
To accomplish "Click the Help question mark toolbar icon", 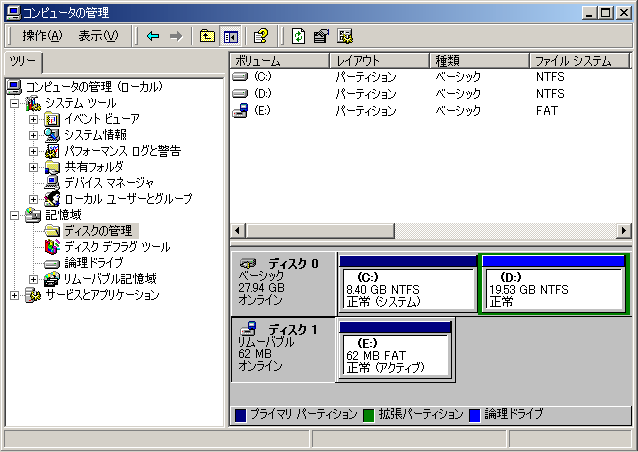I will tap(261, 36).
